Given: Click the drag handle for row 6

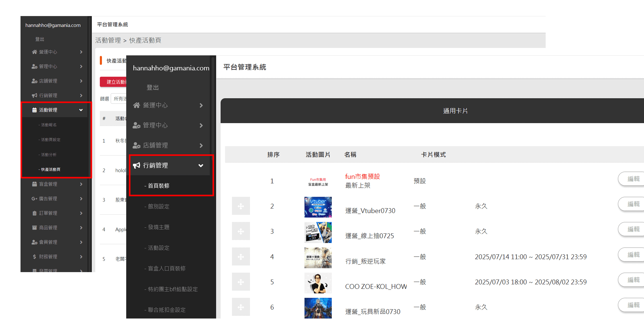Looking at the screenshot, I should 241,307.
